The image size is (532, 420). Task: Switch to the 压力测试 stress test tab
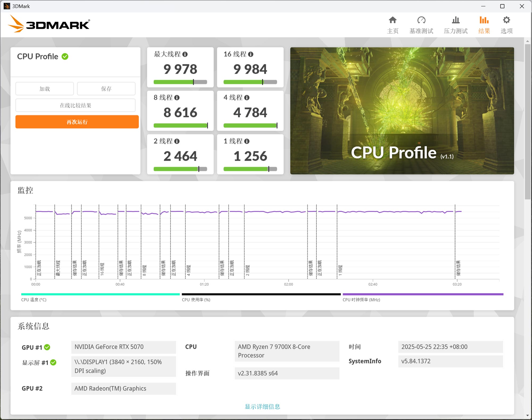(x=456, y=25)
